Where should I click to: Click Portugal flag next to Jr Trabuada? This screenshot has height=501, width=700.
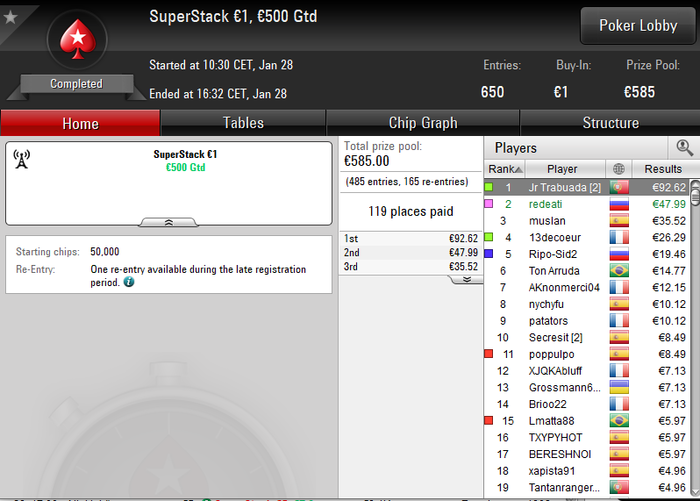(619, 187)
